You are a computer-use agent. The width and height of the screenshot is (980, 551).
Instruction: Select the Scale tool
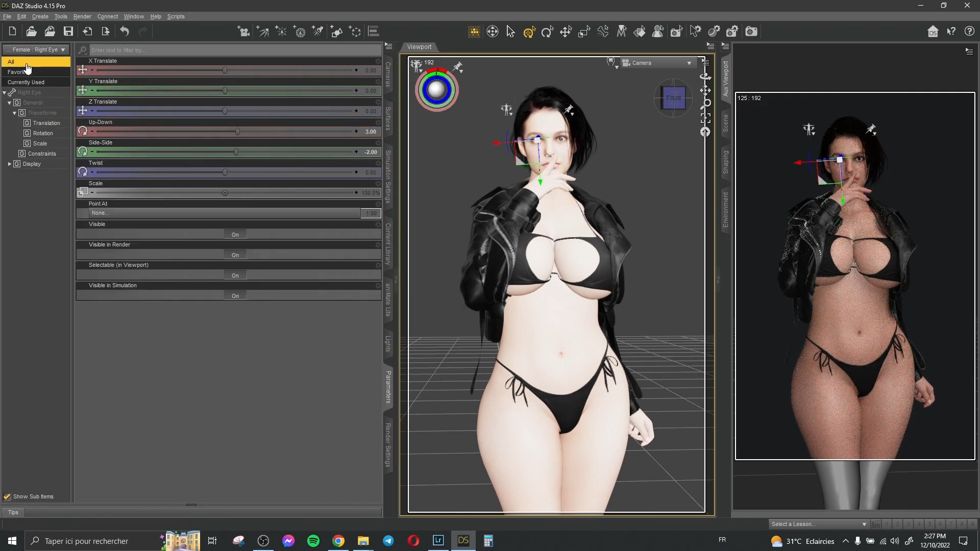coord(584,32)
